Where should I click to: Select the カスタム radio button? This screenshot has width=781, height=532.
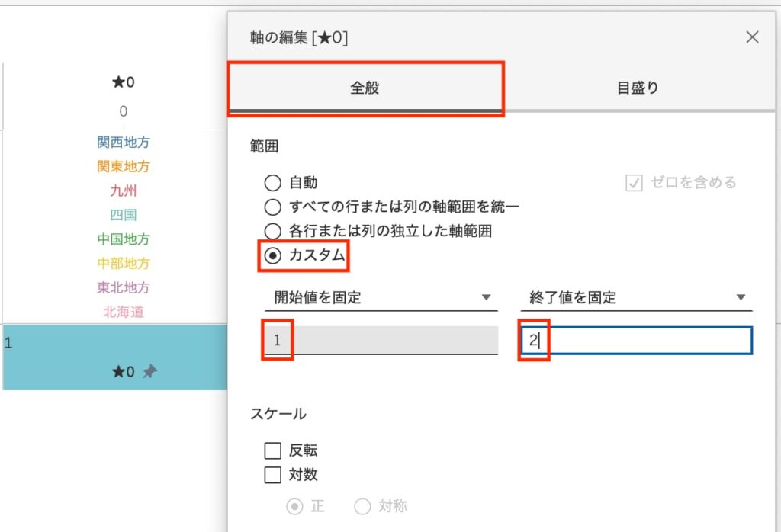272,256
